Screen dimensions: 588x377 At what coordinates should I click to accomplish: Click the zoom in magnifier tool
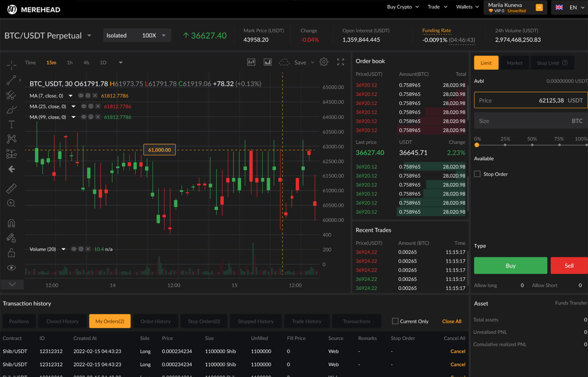(x=11, y=203)
